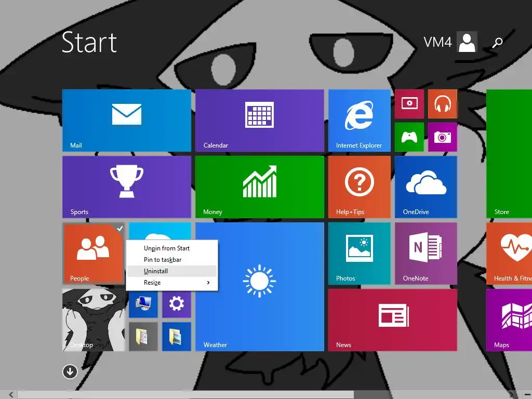
Task: Choose Pin to taskbar
Action: pyautogui.click(x=171, y=260)
